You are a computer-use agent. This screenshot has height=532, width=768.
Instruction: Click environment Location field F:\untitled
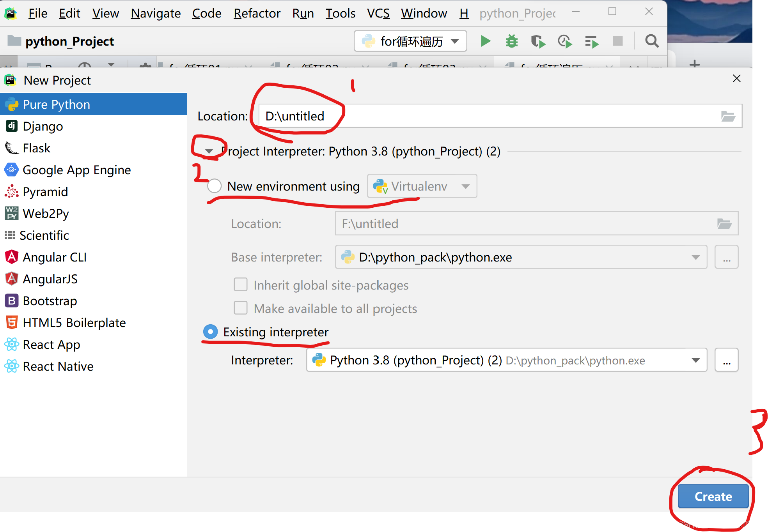[x=537, y=223]
